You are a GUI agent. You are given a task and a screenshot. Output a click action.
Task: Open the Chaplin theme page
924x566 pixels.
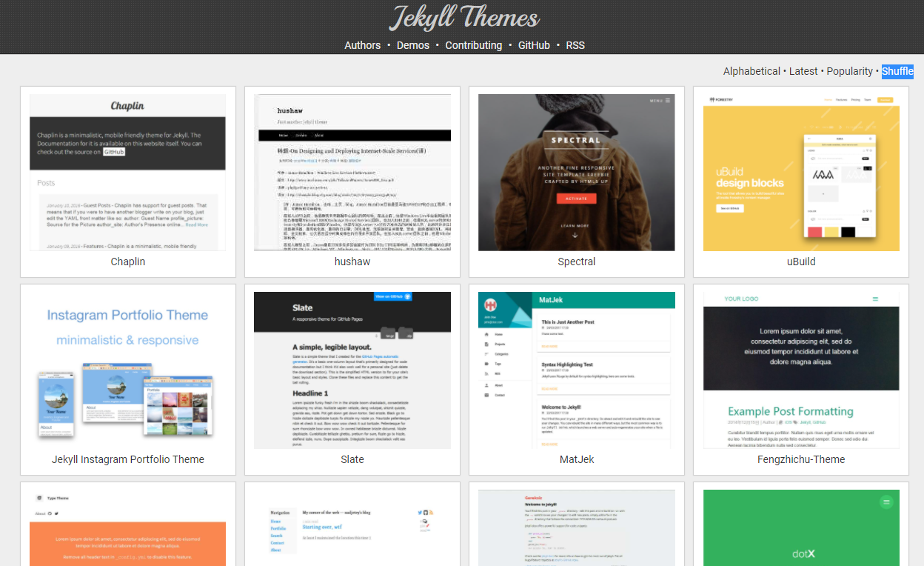click(127, 262)
